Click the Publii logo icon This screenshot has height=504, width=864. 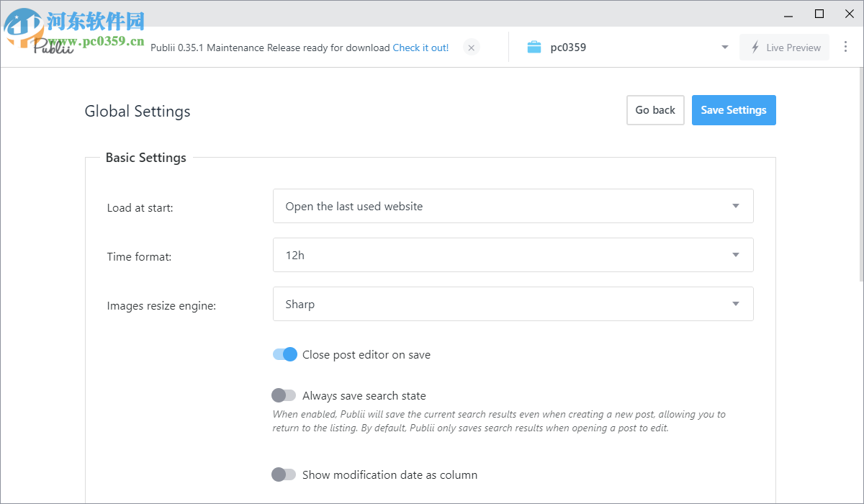point(54,46)
